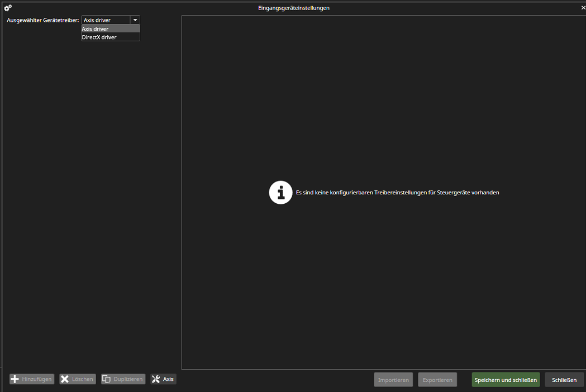Screen dimensions: 586x392
Task: Select DirectX driver from the list
Action: [111, 37]
